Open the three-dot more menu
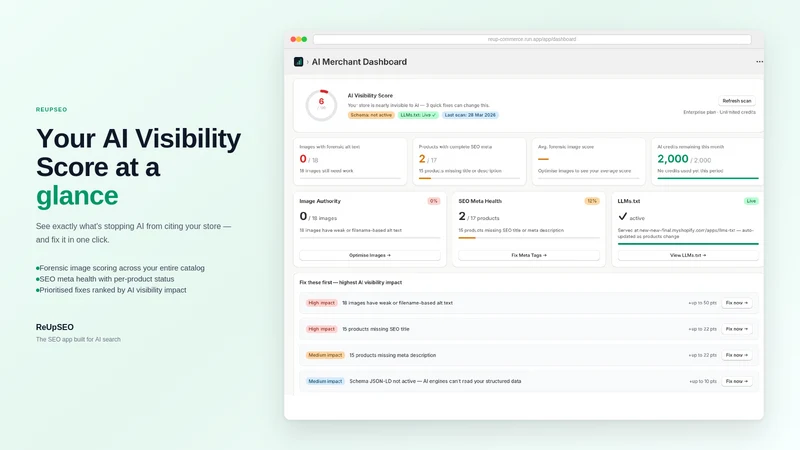Screen dimensions: 800x450 pos(759,62)
